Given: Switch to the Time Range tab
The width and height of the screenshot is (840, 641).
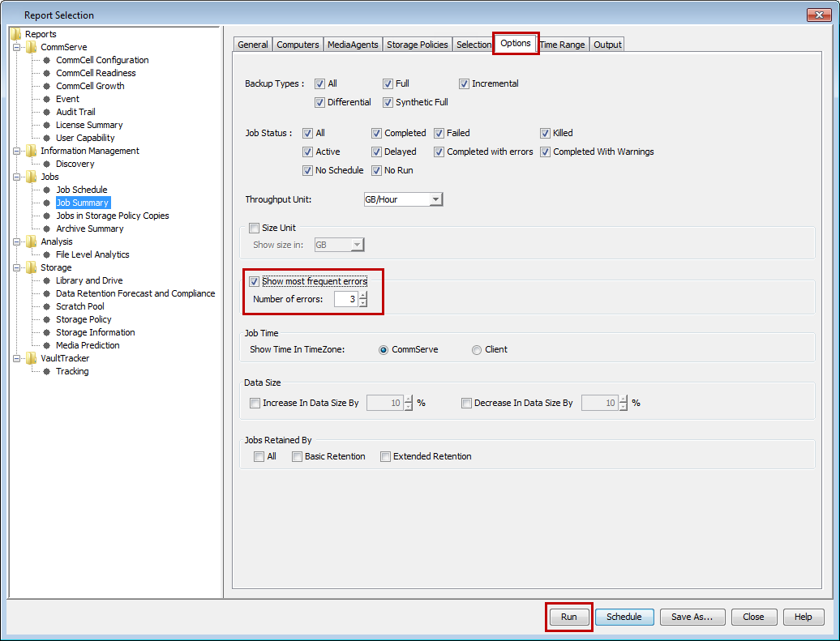Looking at the screenshot, I should click(x=563, y=45).
